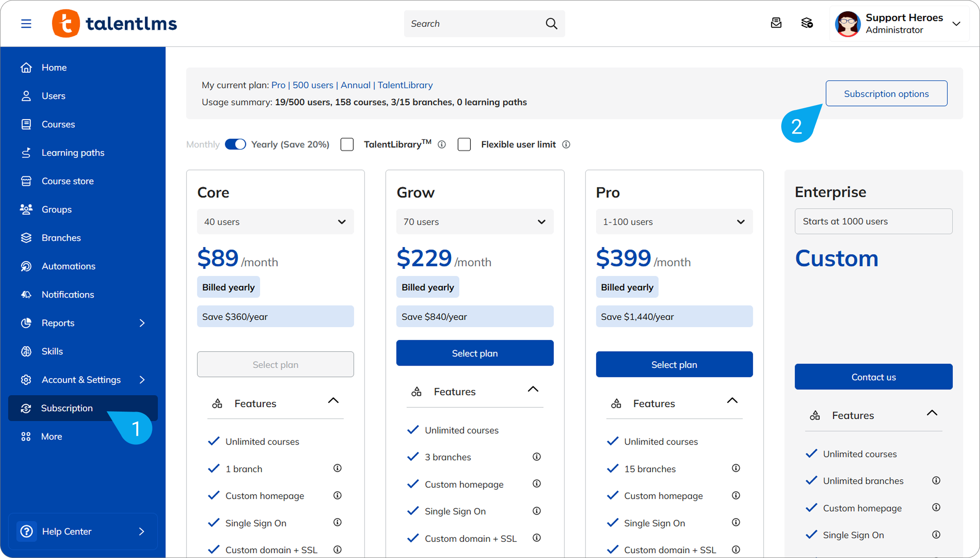The height and width of the screenshot is (558, 980).
Task: Click Flexible user limit info icon
Action: click(x=566, y=145)
